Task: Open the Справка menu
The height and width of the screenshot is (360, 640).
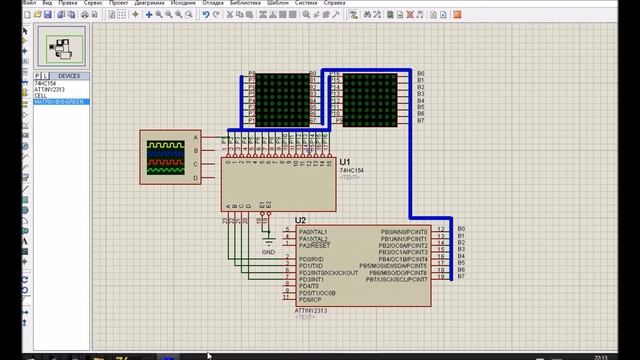Action: [334, 3]
